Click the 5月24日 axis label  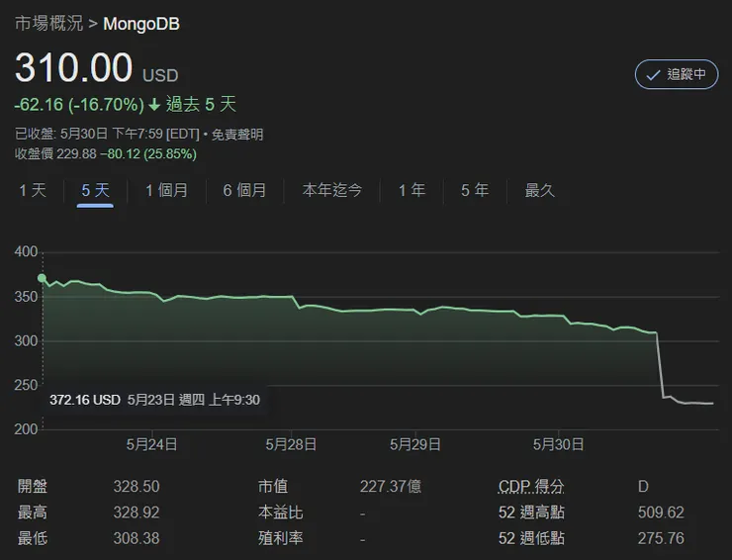151,444
